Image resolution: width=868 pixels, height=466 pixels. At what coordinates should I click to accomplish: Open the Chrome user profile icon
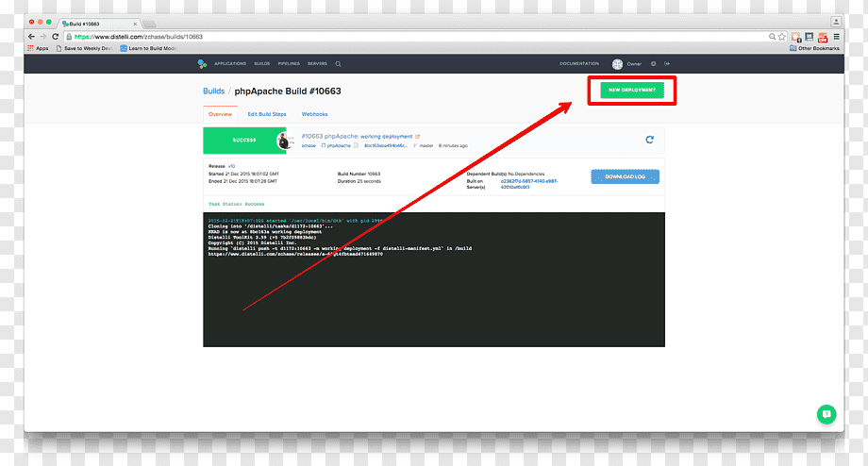click(836, 22)
